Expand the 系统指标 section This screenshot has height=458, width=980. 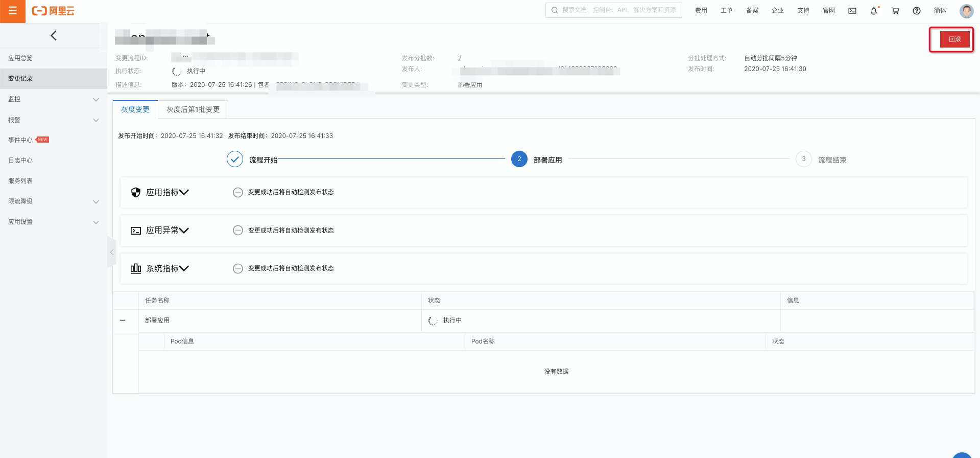click(x=184, y=268)
